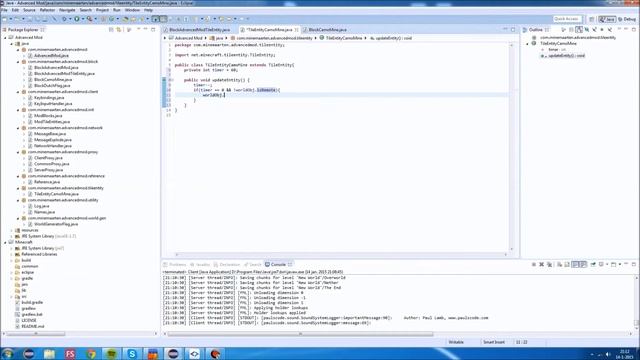
Task: Collapse the Advanced Mod project node
Action: [6, 38]
